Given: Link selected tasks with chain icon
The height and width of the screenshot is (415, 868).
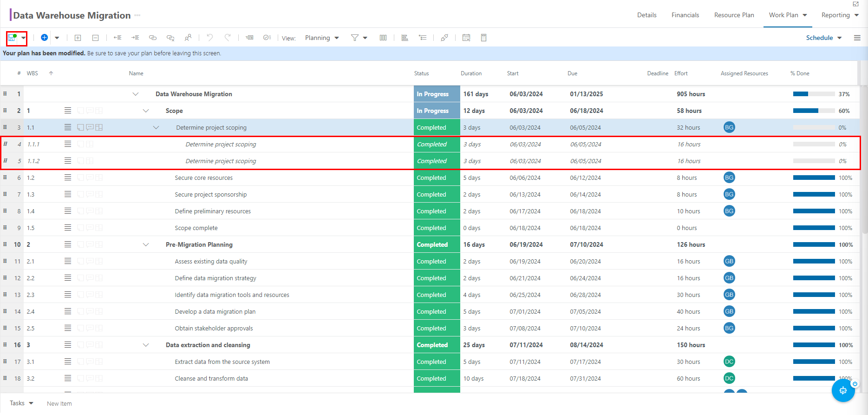Looking at the screenshot, I should coord(153,38).
